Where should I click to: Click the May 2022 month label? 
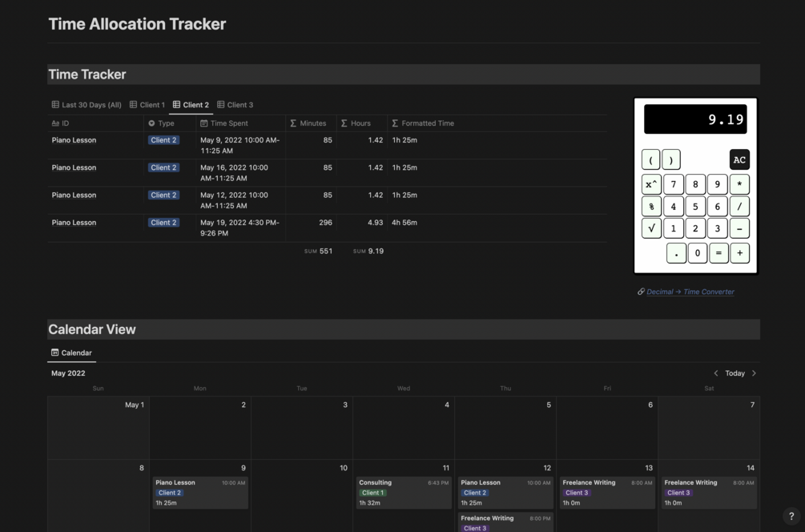pos(68,373)
